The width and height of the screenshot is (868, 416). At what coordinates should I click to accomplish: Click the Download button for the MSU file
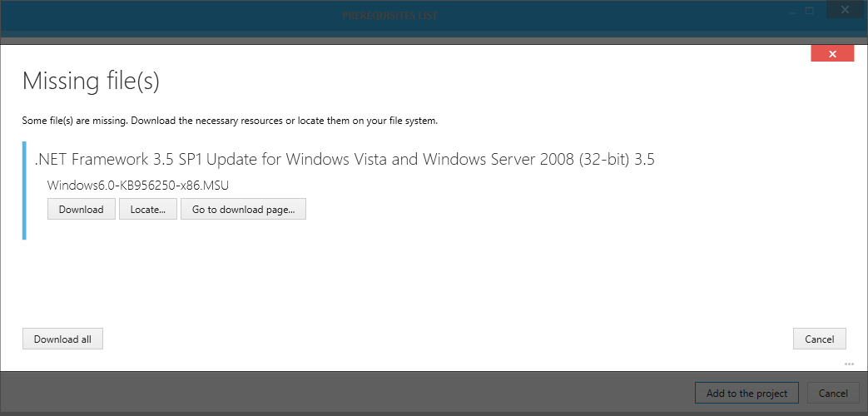(x=81, y=210)
